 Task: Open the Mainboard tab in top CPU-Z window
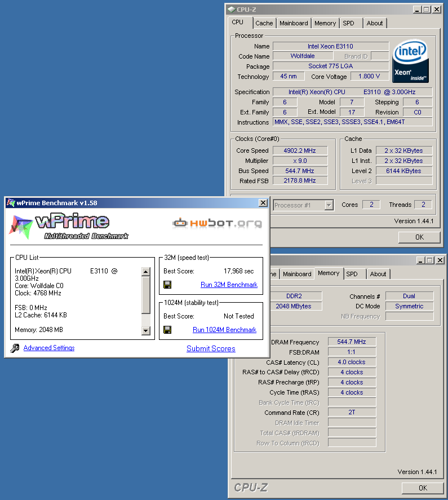(294, 23)
